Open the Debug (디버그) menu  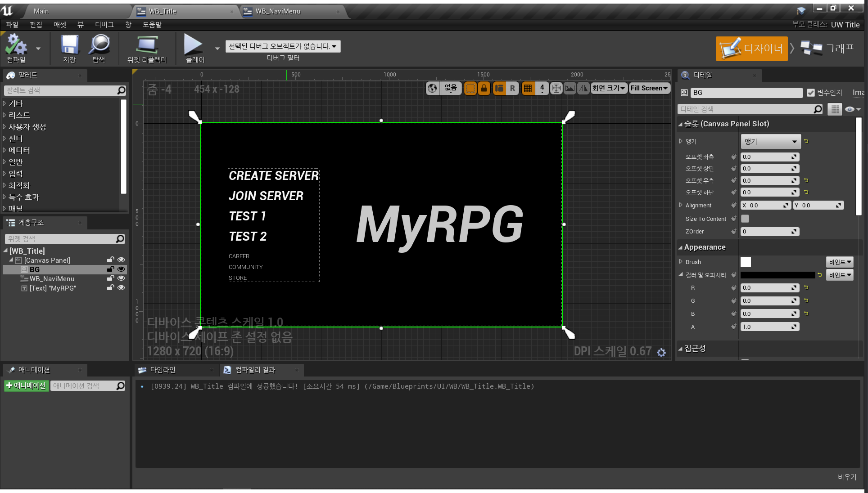pyautogui.click(x=104, y=25)
